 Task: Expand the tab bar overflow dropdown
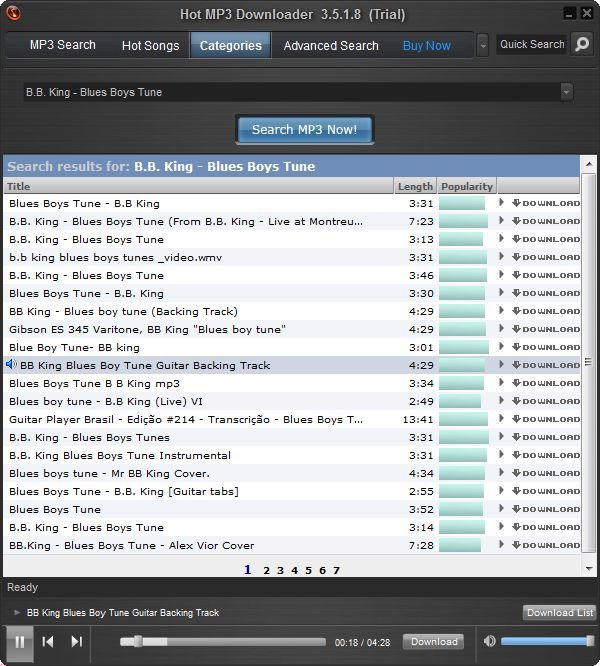pos(482,45)
